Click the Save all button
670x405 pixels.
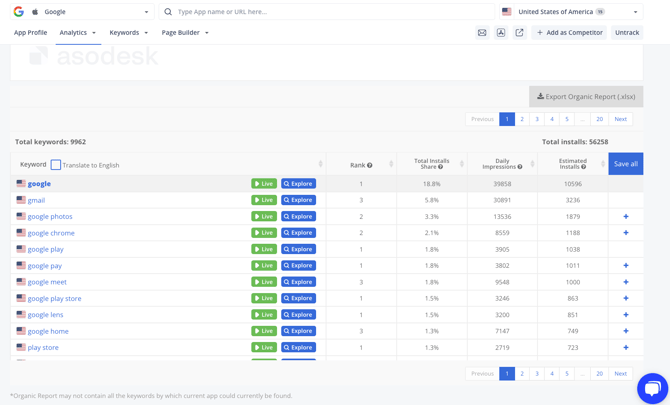tap(625, 164)
